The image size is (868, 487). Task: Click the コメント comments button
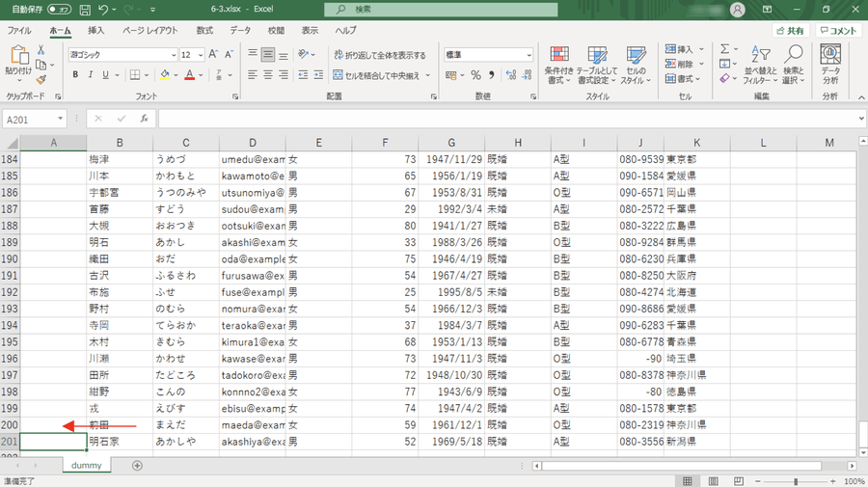(x=838, y=31)
